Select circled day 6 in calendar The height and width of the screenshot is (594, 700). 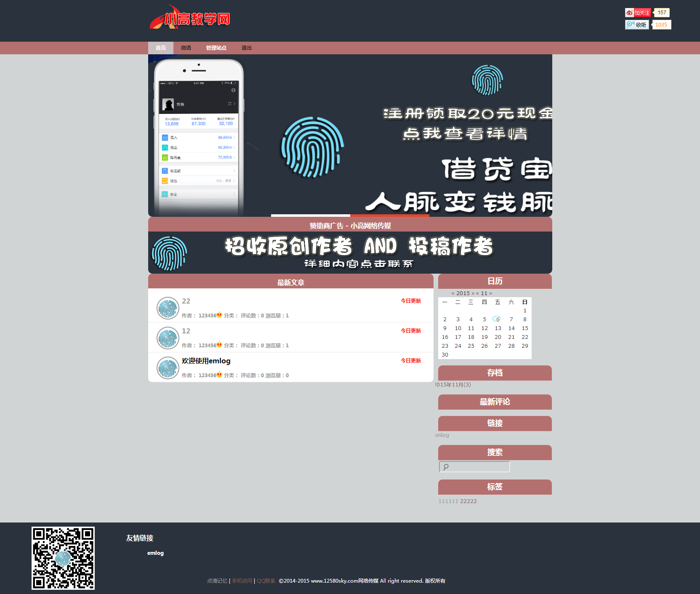(498, 320)
